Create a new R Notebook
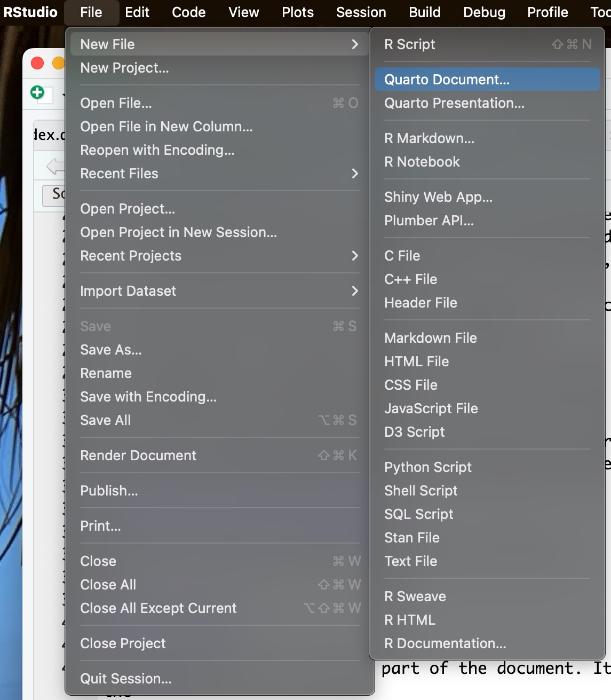The width and height of the screenshot is (611, 700). [422, 162]
